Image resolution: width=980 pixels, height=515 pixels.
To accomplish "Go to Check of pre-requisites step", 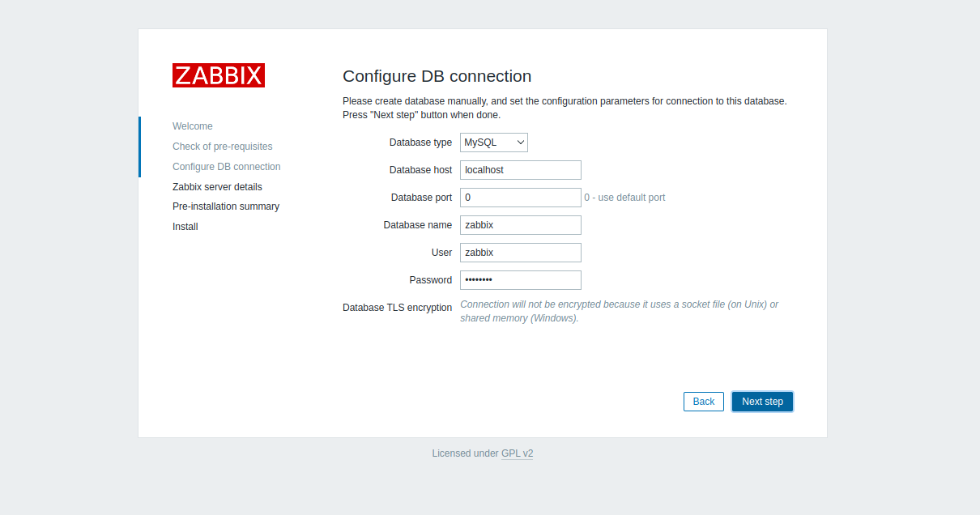I will (222, 147).
